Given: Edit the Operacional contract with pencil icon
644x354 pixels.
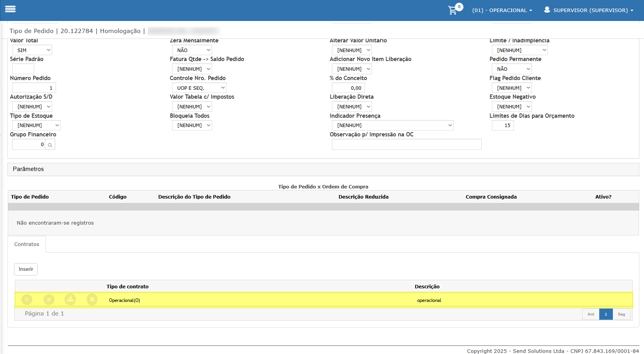Looking at the screenshot, I should [x=49, y=300].
